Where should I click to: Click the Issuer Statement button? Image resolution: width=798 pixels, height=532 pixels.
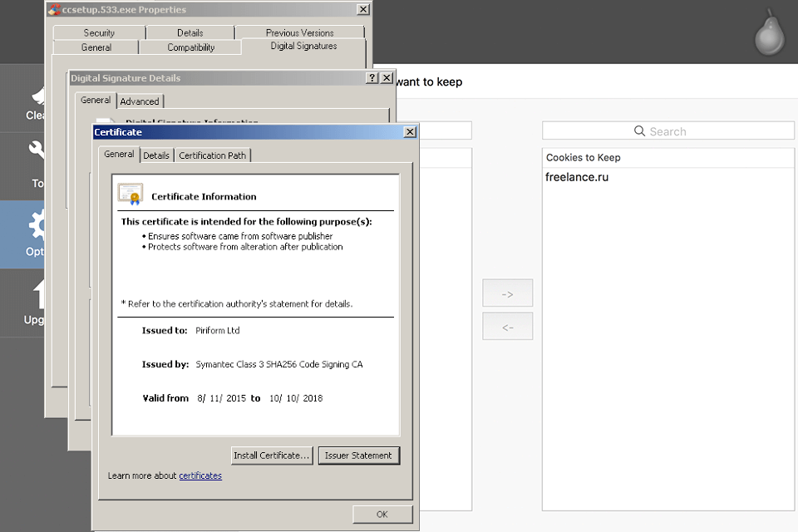pyautogui.click(x=358, y=456)
